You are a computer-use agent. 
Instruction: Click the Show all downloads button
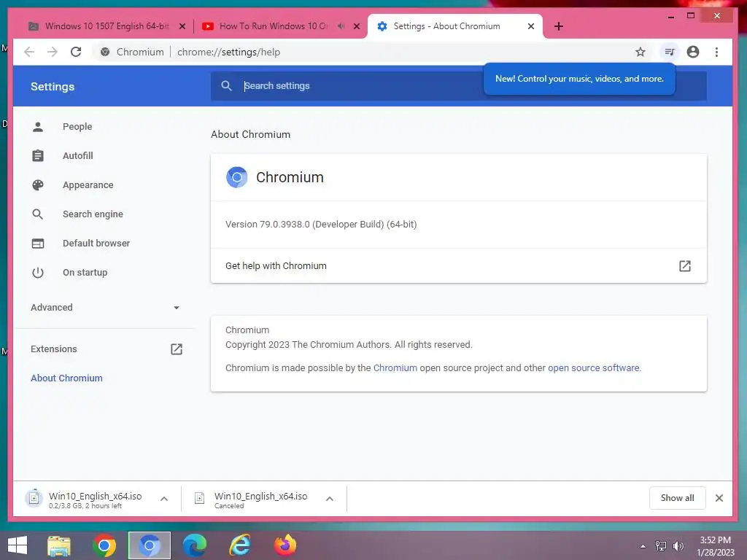tap(677, 498)
